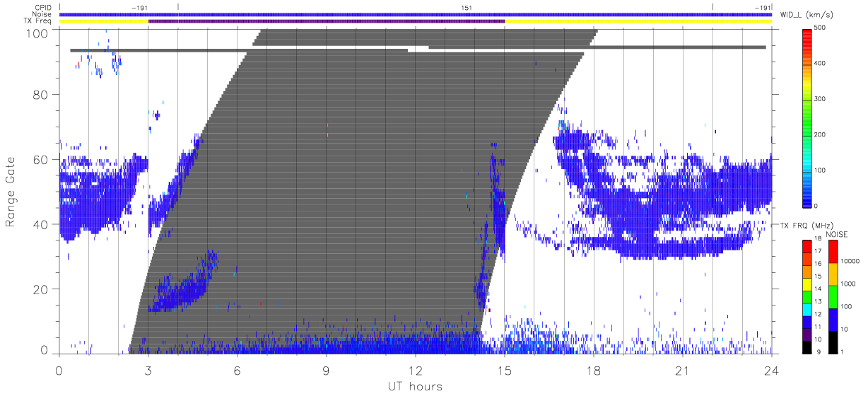Pick the red top of WID colorbar
The image size is (868, 401).
point(807,35)
